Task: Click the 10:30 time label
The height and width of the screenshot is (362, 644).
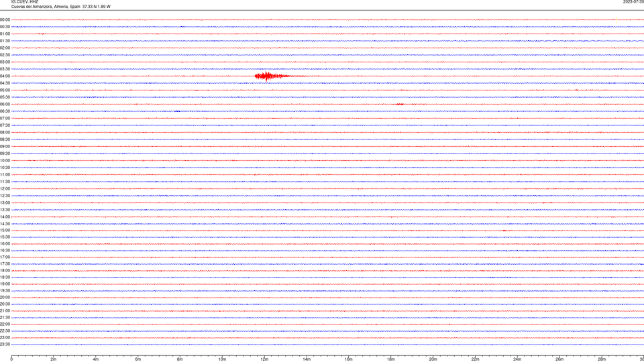Action: (x=5, y=168)
